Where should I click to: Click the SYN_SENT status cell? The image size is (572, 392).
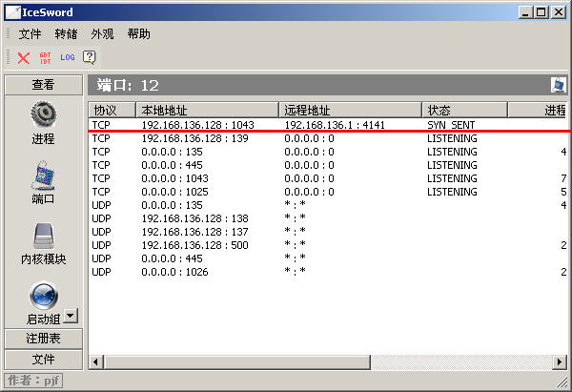click(451, 125)
